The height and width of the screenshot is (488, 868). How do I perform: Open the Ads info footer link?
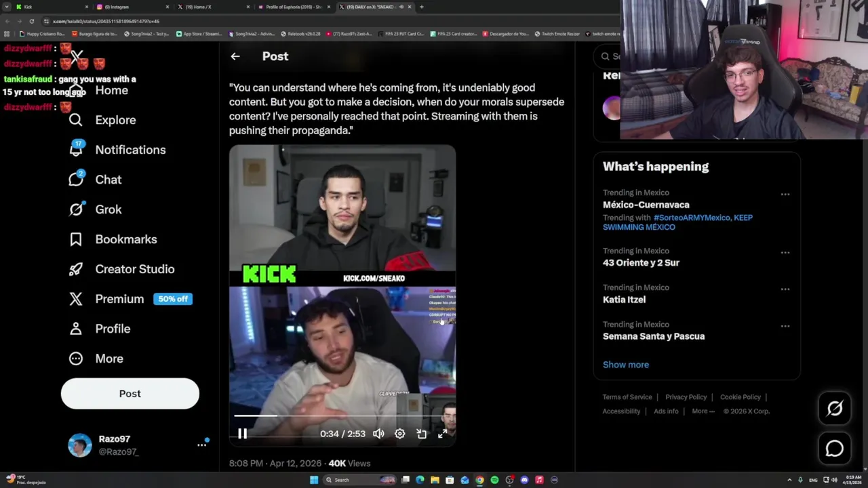pos(666,411)
